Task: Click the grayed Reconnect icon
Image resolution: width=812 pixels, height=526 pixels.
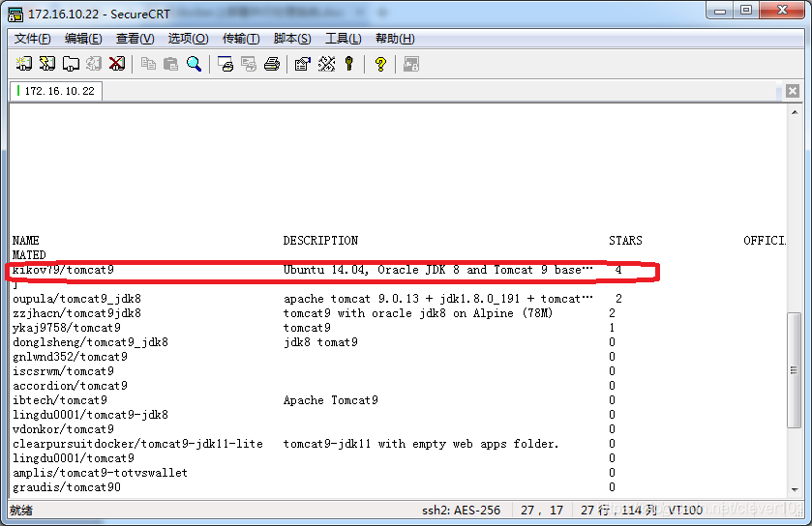Action: pos(94,64)
